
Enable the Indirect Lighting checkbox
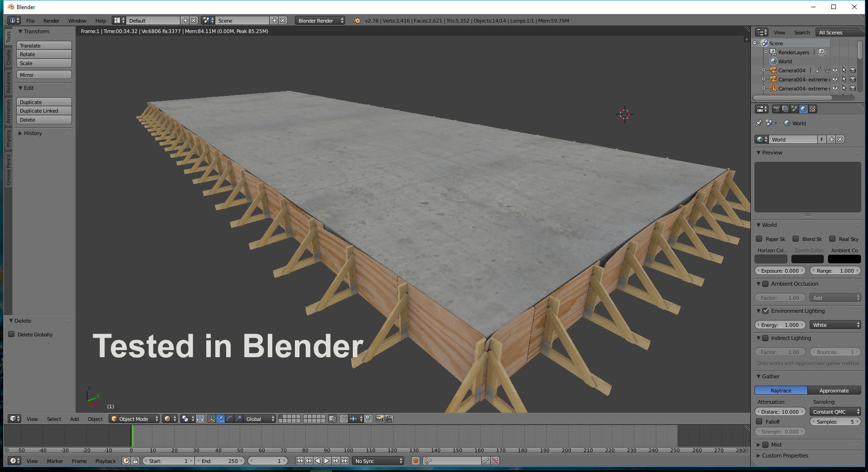[765, 338]
